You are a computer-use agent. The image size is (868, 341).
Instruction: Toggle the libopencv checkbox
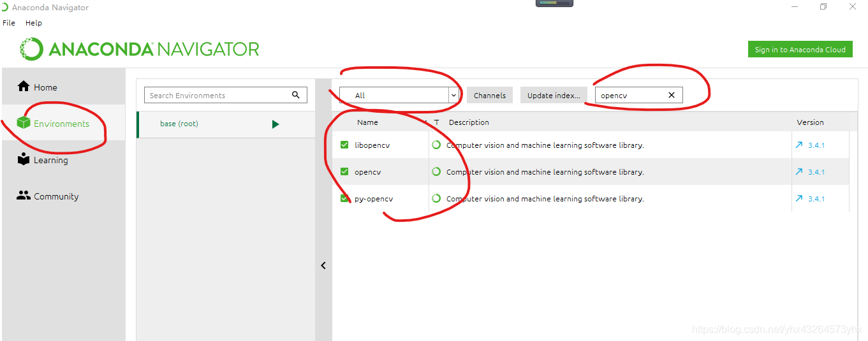344,145
